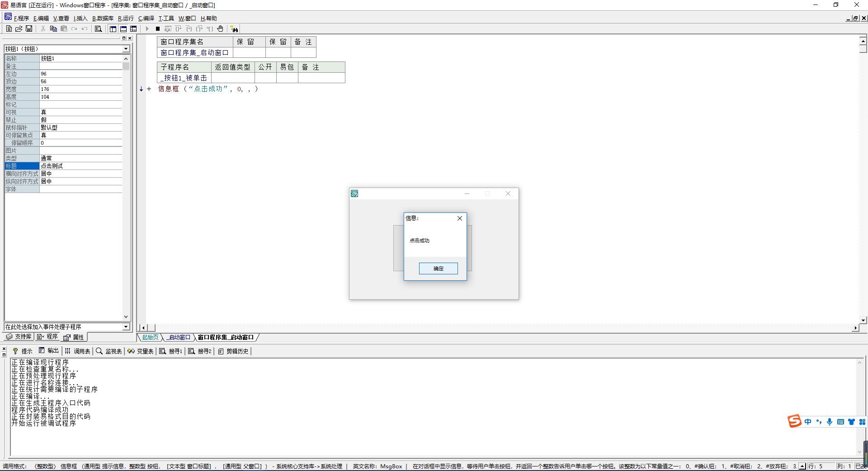Open the I.插入 menu
The height and width of the screenshot is (471, 868).
pos(80,18)
